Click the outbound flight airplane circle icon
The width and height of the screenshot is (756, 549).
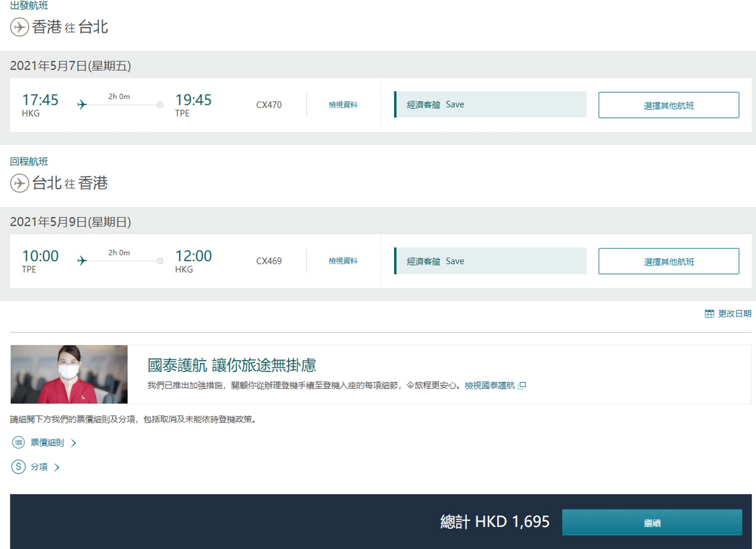(x=19, y=27)
